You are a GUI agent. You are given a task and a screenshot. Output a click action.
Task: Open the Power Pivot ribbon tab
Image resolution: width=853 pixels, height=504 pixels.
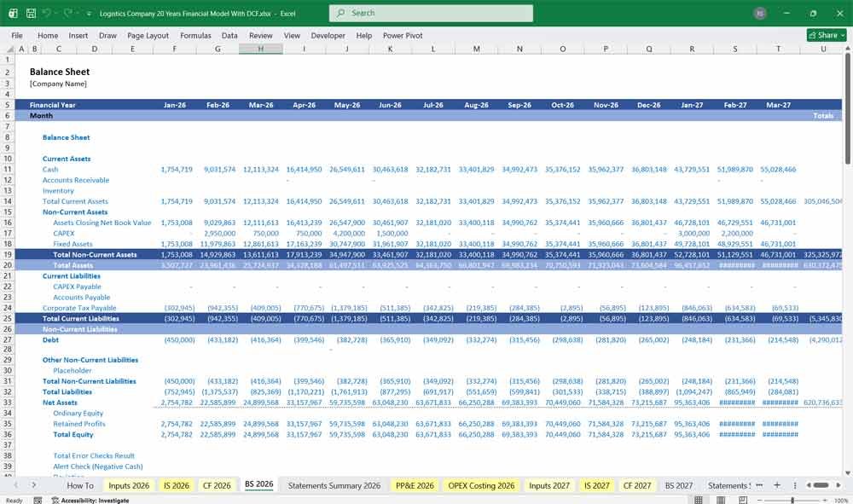click(403, 35)
